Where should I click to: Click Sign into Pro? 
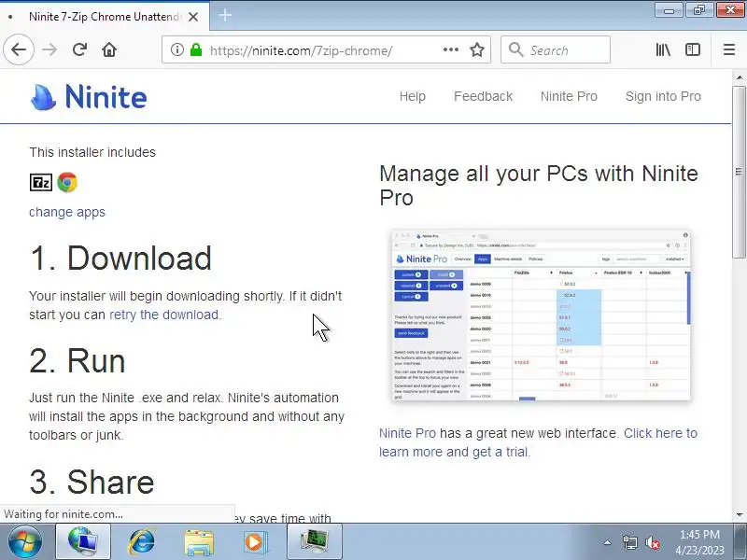click(663, 96)
